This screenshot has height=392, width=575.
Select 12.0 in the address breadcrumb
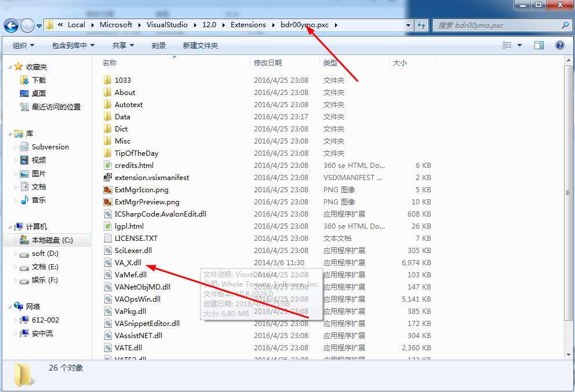pyautogui.click(x=209, y=25)
